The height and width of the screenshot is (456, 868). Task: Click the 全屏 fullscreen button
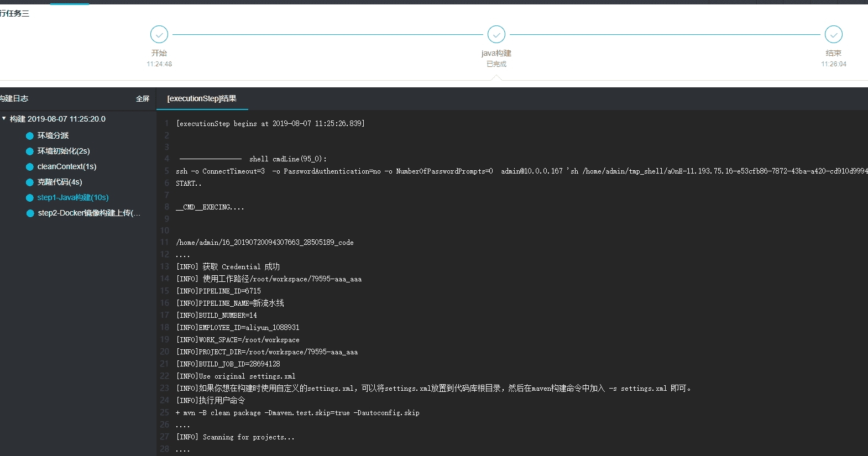(143, 99)
